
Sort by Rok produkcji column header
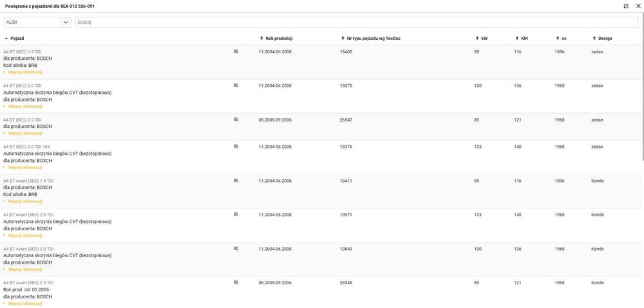point(278,39)
